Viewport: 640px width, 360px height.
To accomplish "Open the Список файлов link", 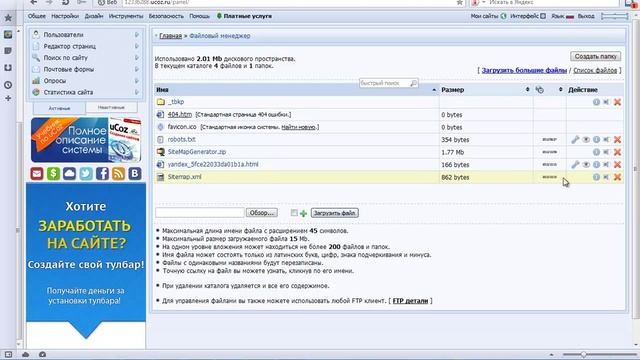I will click(x=595, y=70).
